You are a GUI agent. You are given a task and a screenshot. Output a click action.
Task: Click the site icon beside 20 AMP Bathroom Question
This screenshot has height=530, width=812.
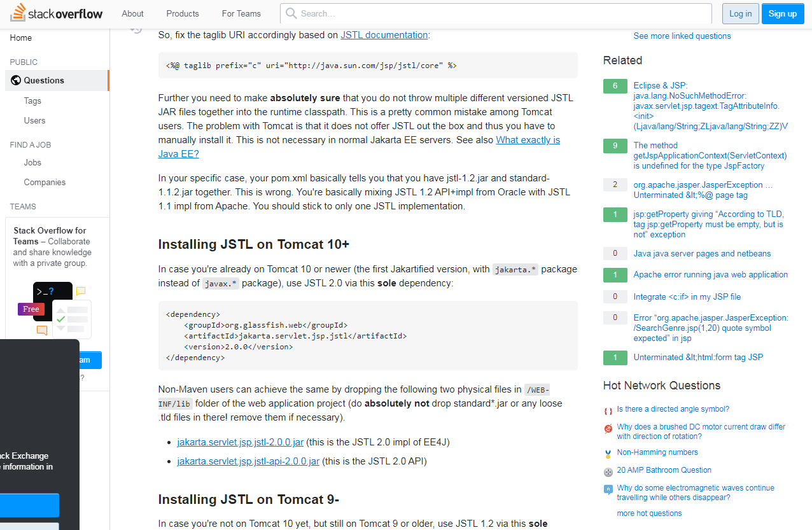pyautogui.click(x=608, y=471)
